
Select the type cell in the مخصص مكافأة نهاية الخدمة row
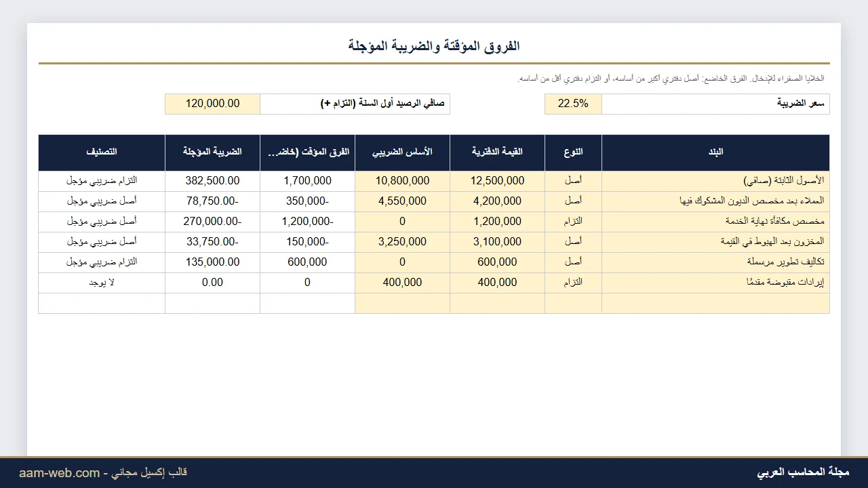[x=573, y=222]
